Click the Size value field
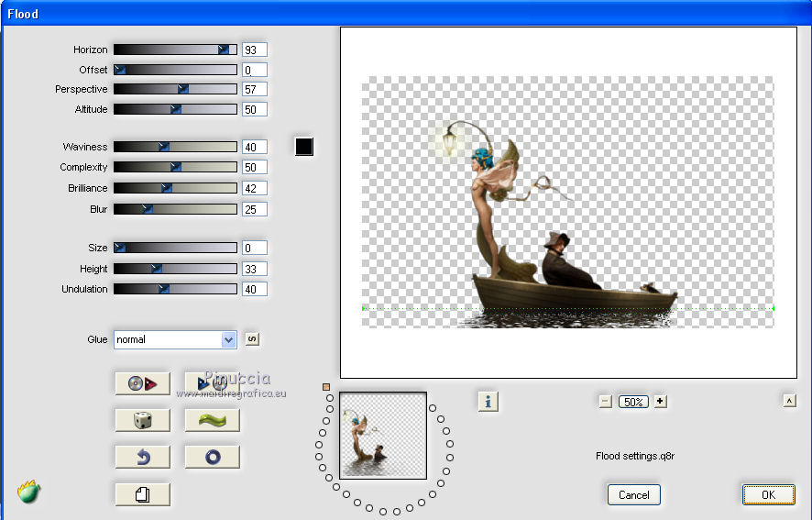 coord(255,248)
